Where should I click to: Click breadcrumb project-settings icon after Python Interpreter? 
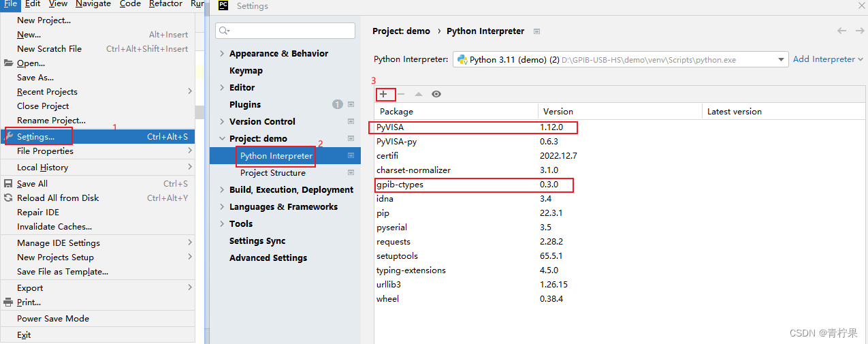[x=537, y=31]
